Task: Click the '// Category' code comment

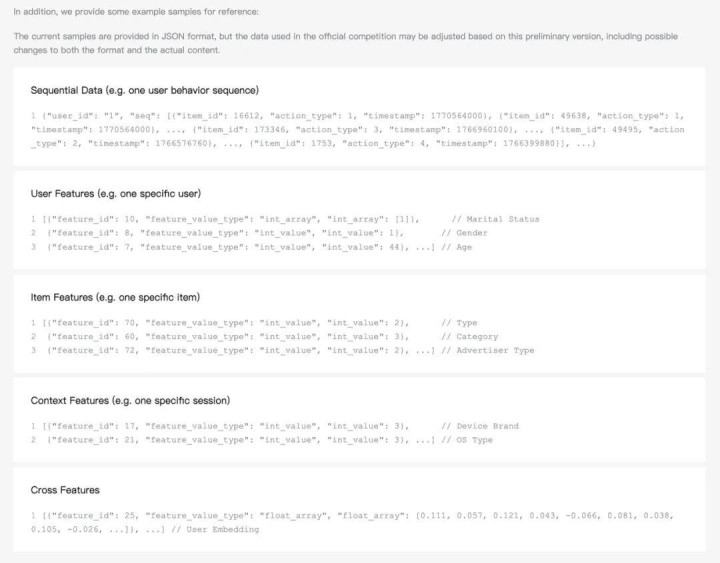Action: pos(469,337)
